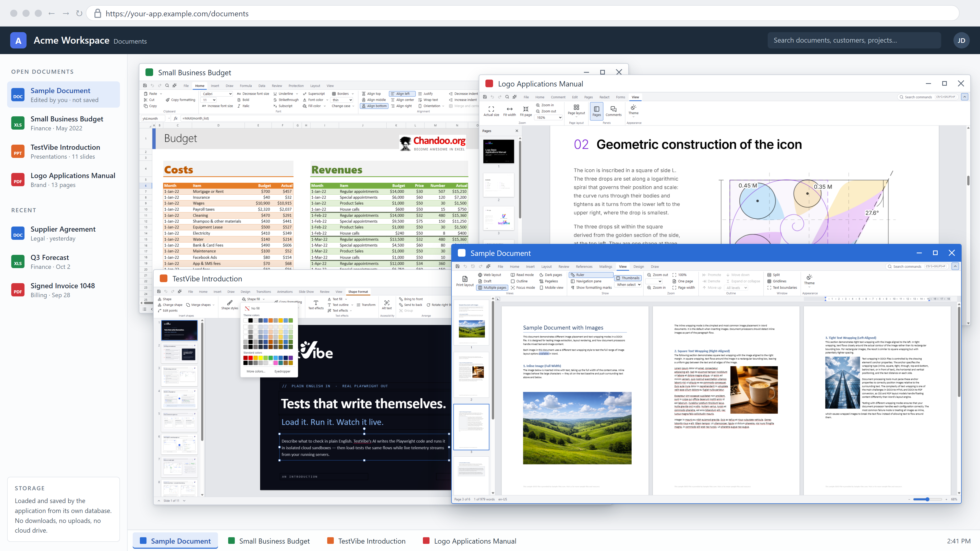The height and width of the screenshot is (551, 980).
Task: Click Edit points in TestVibe Insert shapes group
Action: tap(168, 310)
